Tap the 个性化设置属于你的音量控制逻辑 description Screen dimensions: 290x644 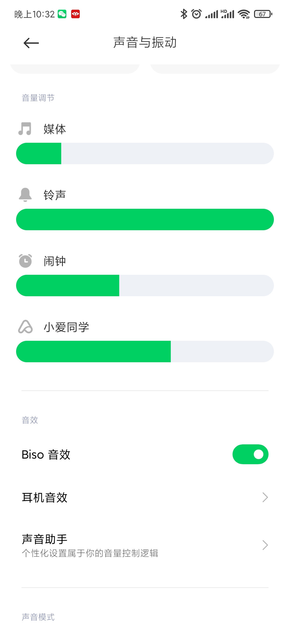point(90,553)
